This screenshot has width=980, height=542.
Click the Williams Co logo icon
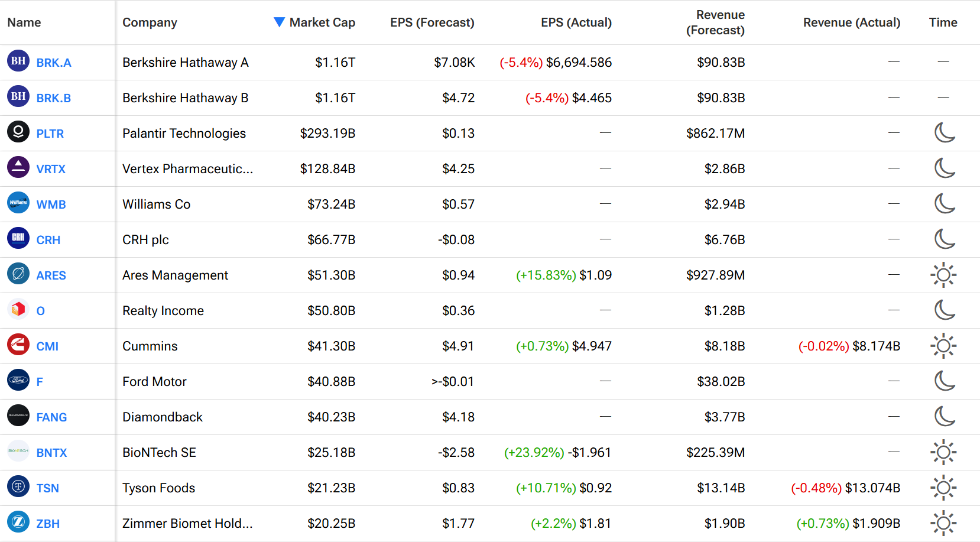[x=18, y=203]
